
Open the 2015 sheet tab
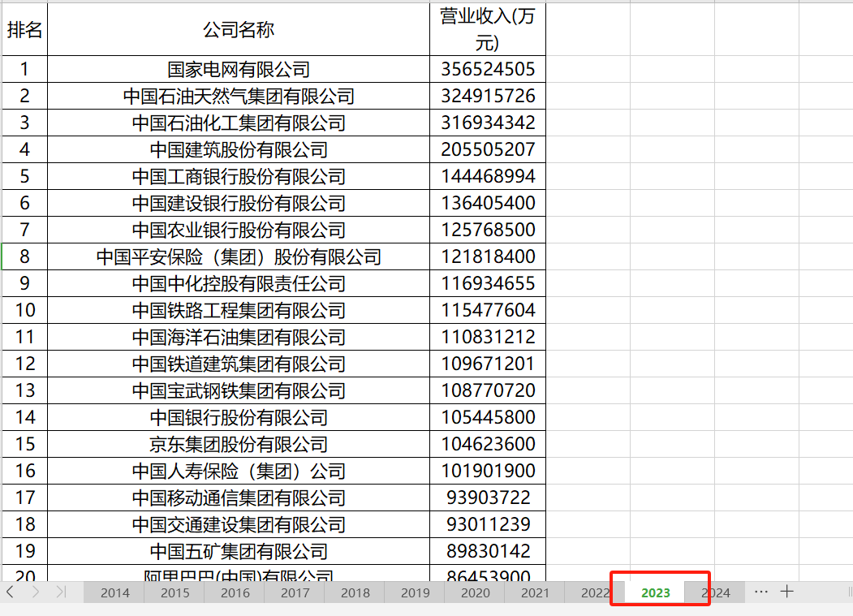click(x=174, y=592)
